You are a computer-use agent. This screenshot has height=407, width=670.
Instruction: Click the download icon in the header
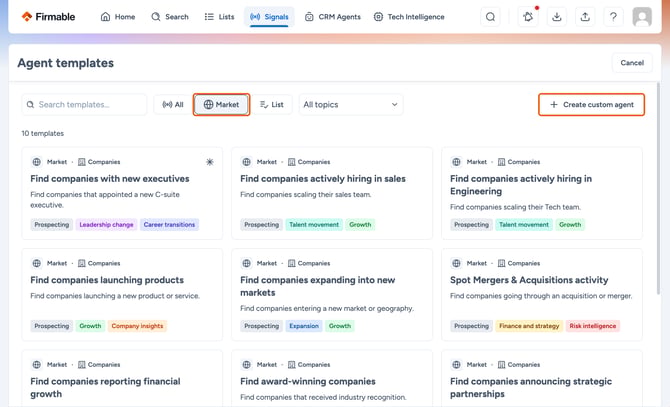click(x=556, y=17)
